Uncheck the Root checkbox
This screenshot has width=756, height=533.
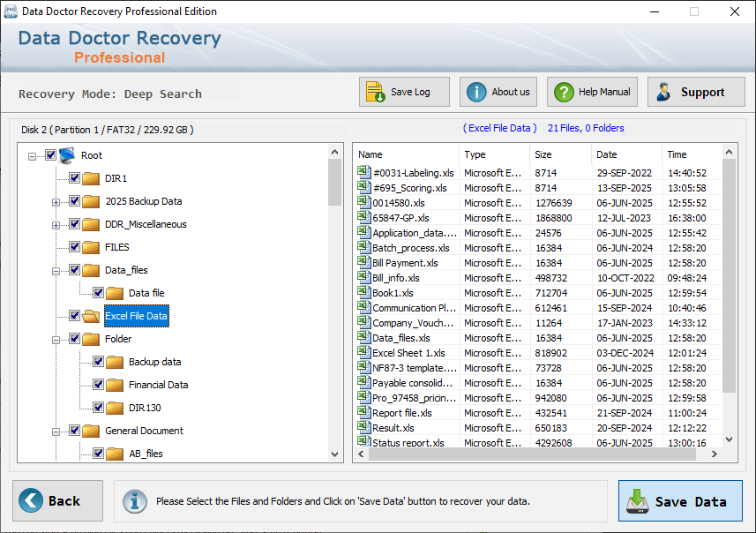point(50,154)
